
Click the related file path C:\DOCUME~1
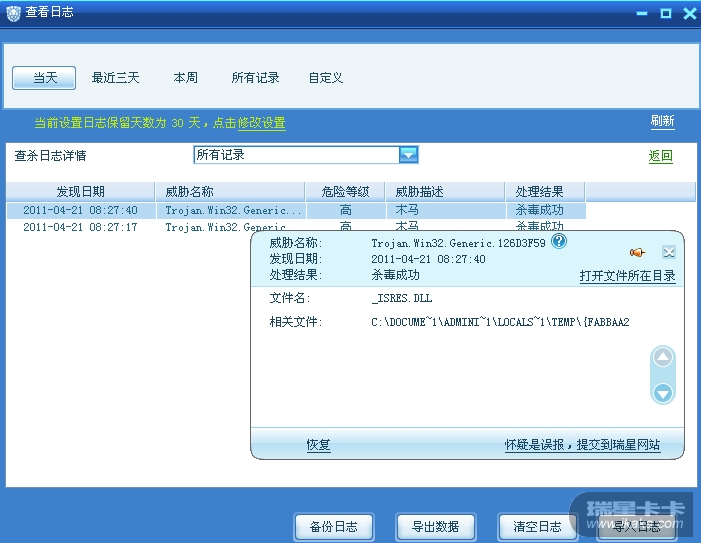500,322
